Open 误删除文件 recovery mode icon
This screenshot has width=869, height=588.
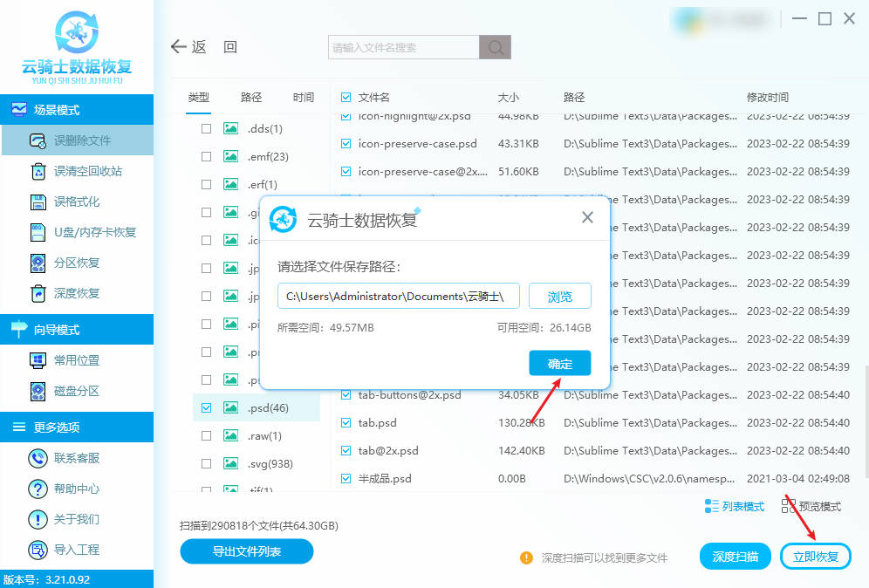tap(38, 140)
